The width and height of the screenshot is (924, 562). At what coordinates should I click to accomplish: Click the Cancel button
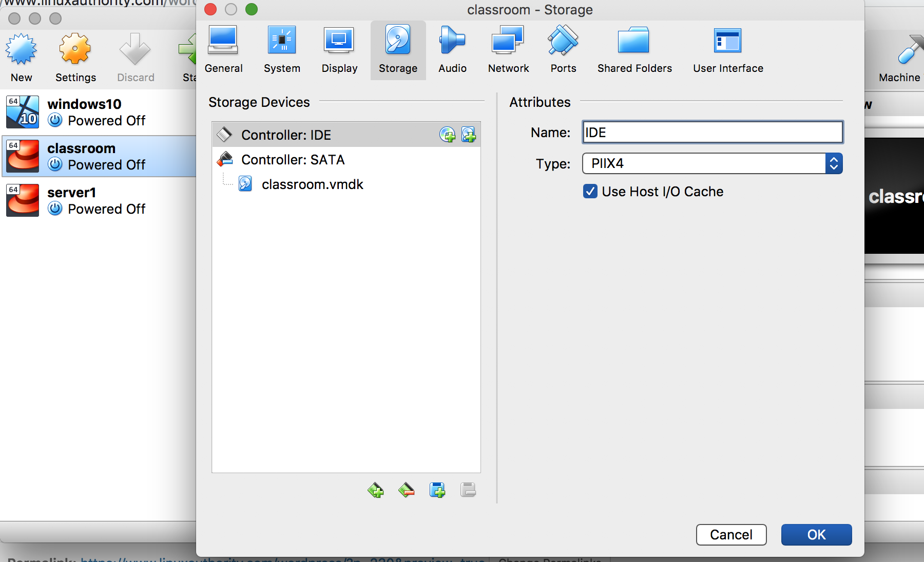(731, 534)
